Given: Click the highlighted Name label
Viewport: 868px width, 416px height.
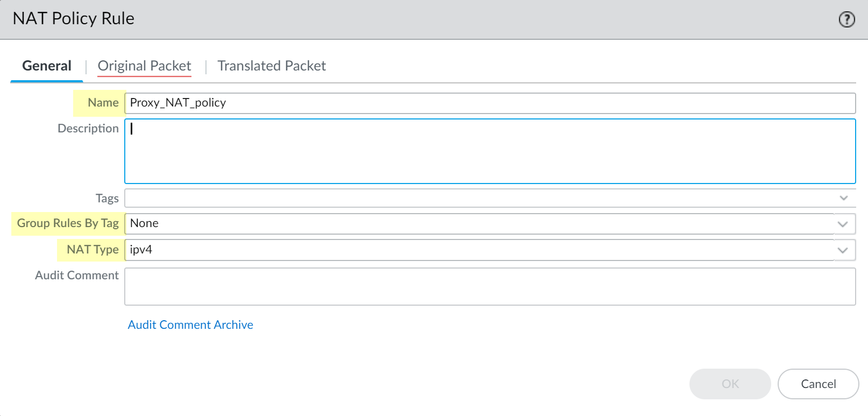Looking at the screenshot, I should click(x=103, y=103).
